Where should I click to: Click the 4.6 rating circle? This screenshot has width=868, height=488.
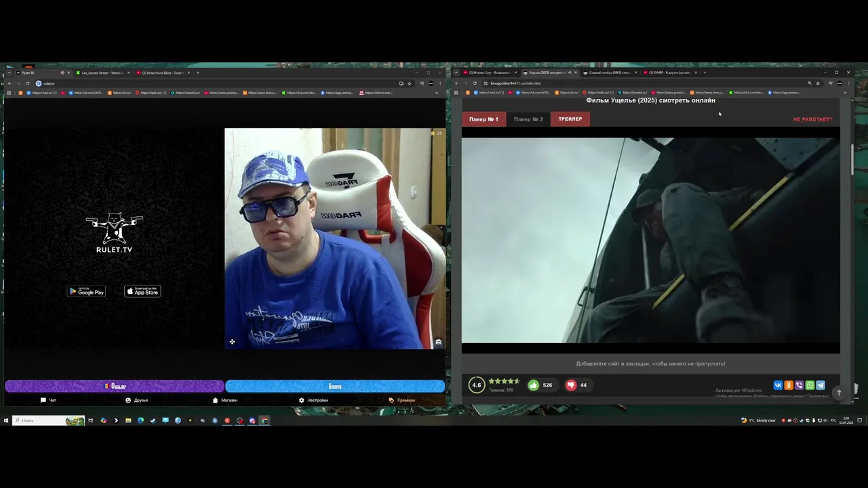[x=477, y=385]
